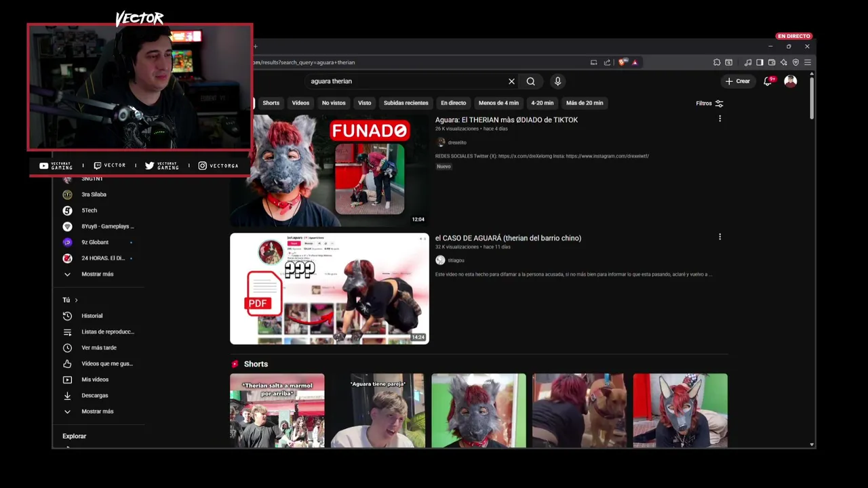868x488 pixels.
Task: Select the Shorts filter chip
Action: click(271, 103)
